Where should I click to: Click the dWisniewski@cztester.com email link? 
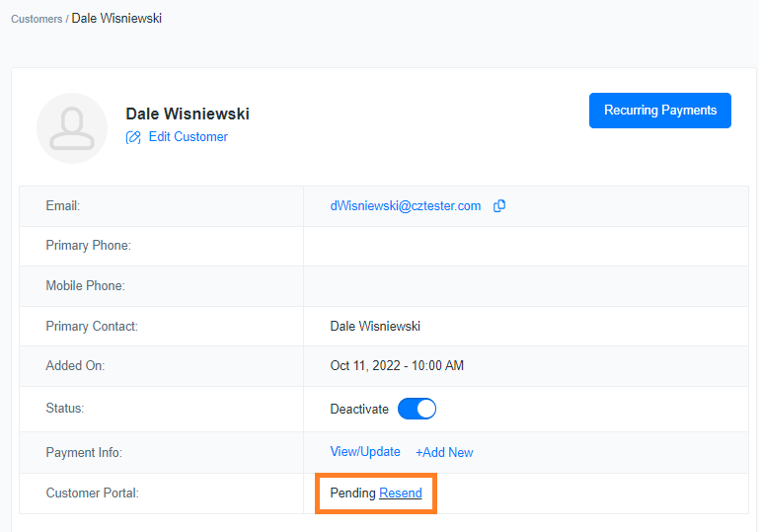405,205
